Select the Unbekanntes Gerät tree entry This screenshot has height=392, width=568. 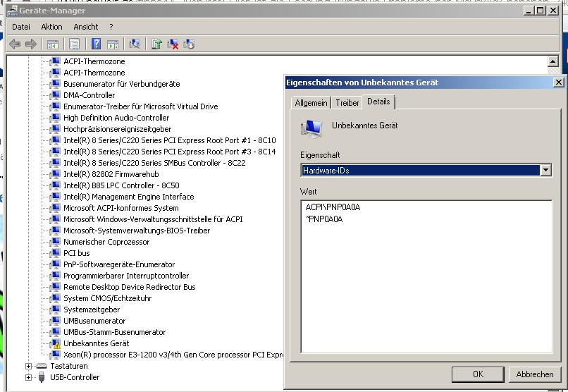(x=97, y=343)
